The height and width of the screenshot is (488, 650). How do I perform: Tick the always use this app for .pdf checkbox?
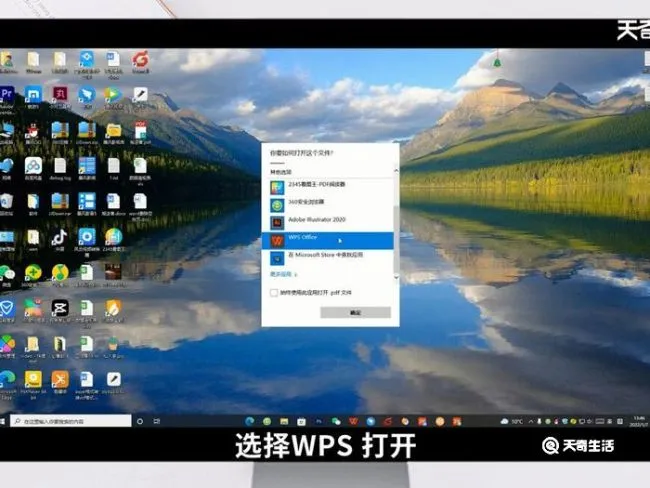[x=274, y=293]
